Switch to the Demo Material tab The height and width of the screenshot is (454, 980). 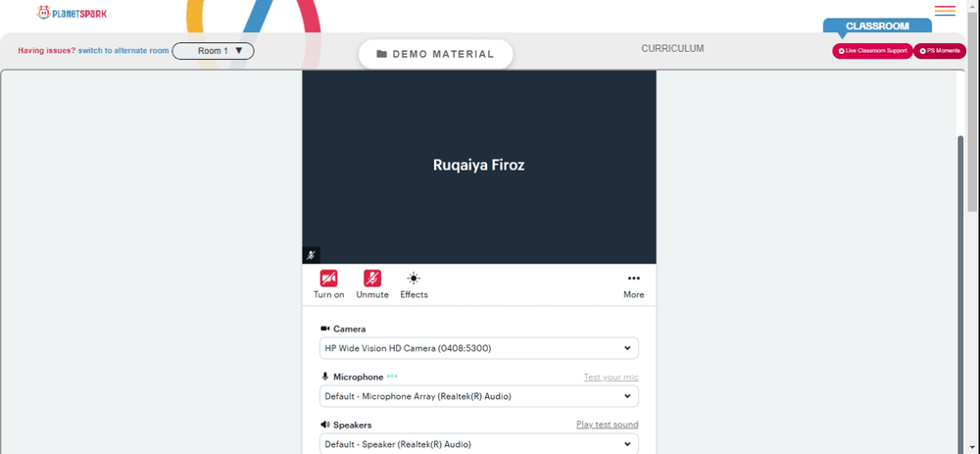436,54
